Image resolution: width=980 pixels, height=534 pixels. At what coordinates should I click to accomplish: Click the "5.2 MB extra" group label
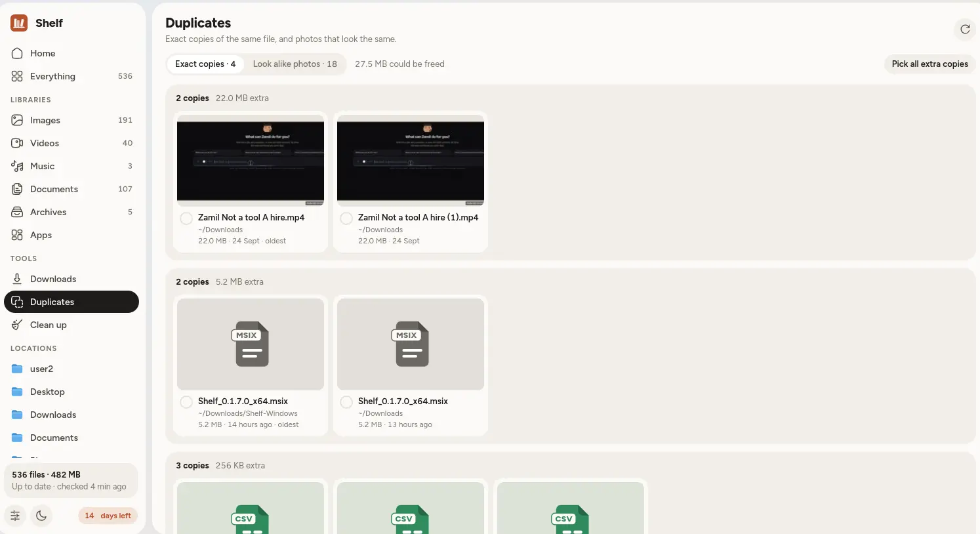[x=239, y=281]
